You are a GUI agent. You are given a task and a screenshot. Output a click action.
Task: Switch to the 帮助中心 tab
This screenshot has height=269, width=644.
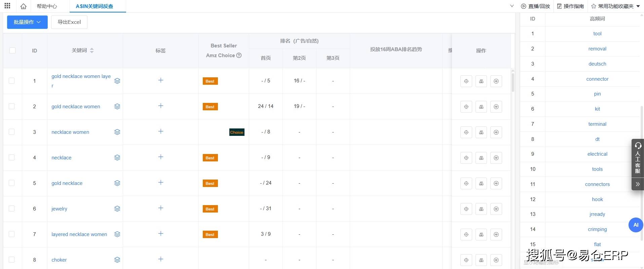[x=47, y=6]
